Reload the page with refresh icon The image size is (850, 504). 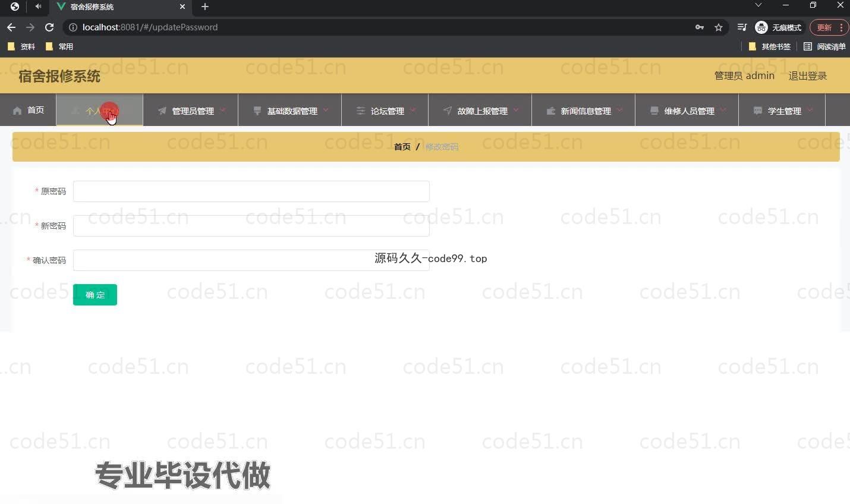tap(49, 27)
